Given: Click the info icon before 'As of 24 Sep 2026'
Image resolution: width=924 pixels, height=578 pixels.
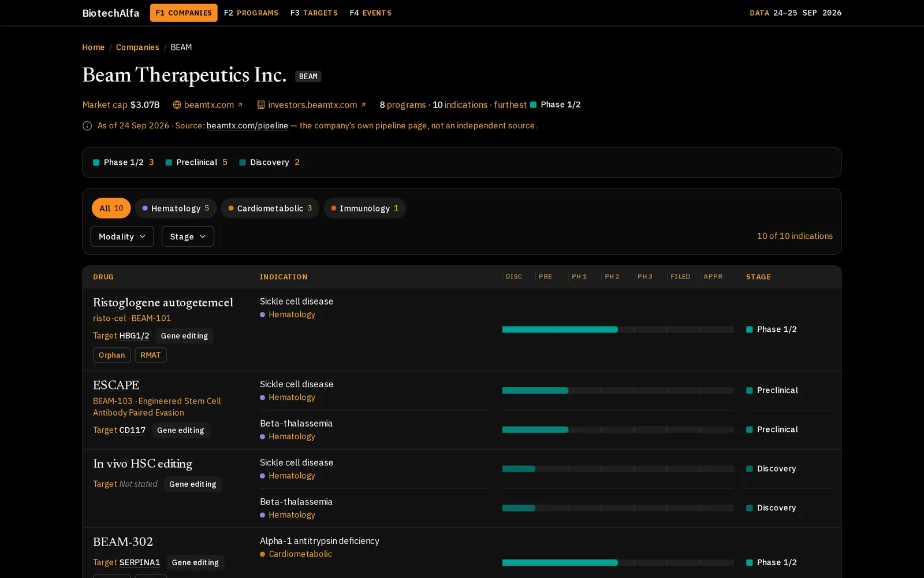Looking at the screenshot, I should pyautogui.click(x=87, y=125).
